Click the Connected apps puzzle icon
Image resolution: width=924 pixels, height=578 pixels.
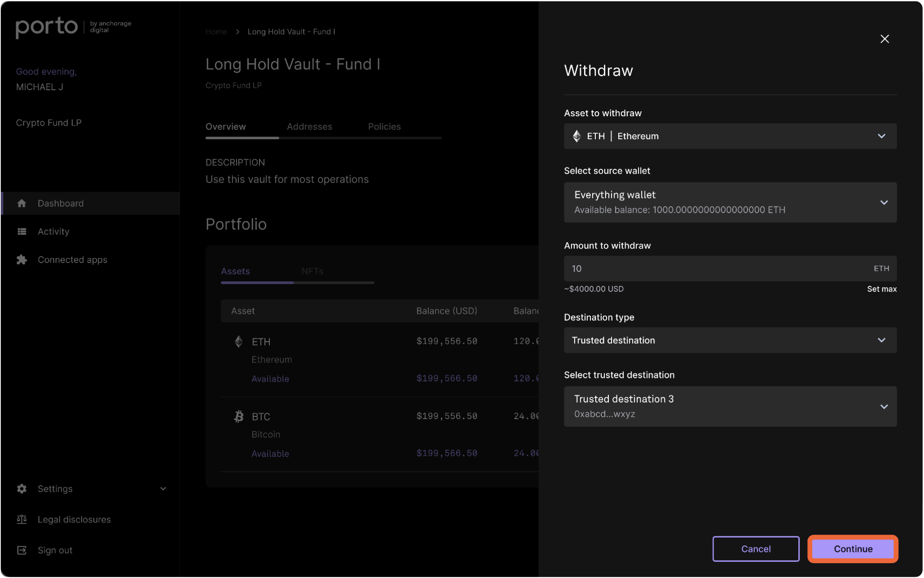point(22,260)
